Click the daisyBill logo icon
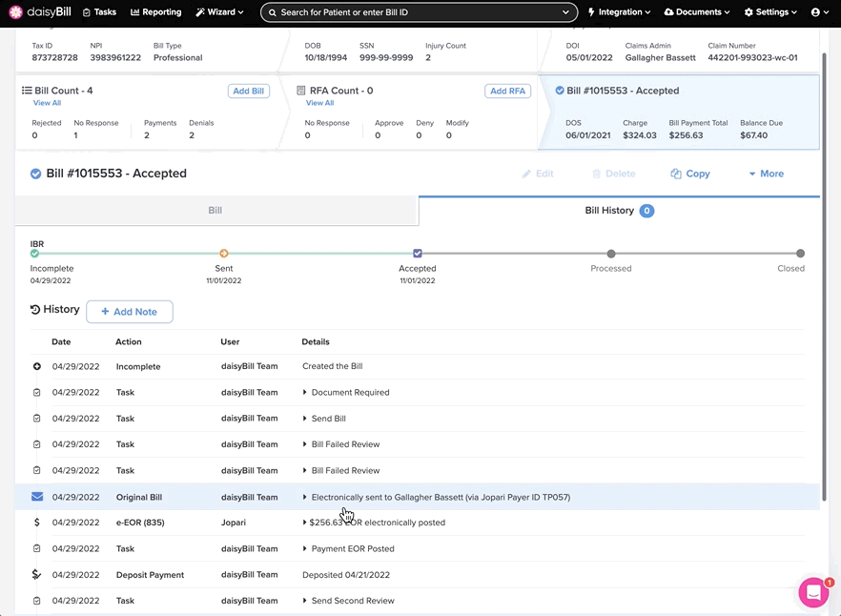Screen dimensions: 841x616 15,12
